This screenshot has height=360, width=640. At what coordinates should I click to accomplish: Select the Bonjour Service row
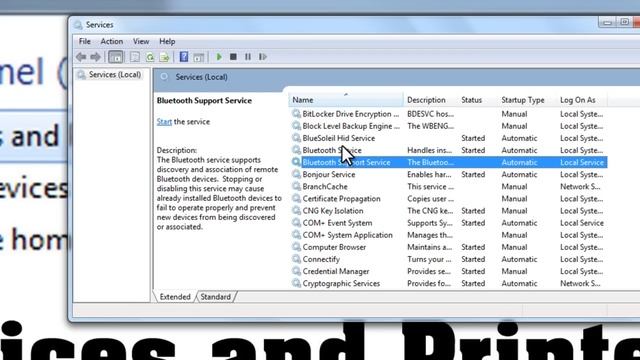[x=448, y=174]
